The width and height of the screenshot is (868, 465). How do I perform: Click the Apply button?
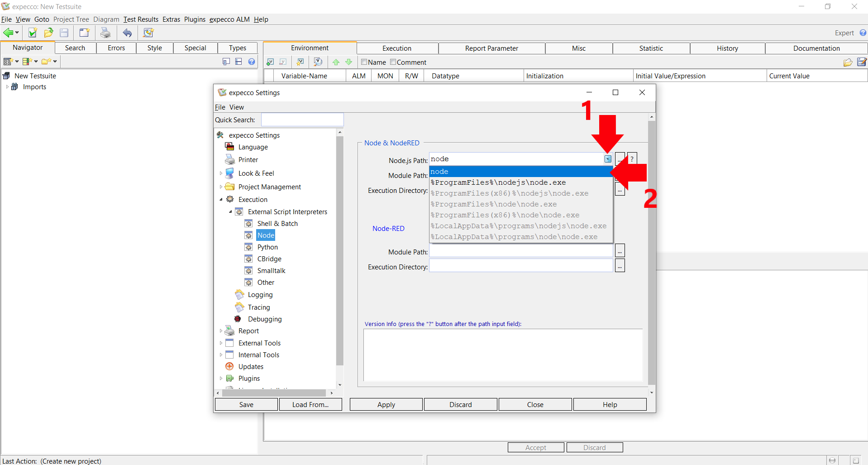tap(386, 405)
